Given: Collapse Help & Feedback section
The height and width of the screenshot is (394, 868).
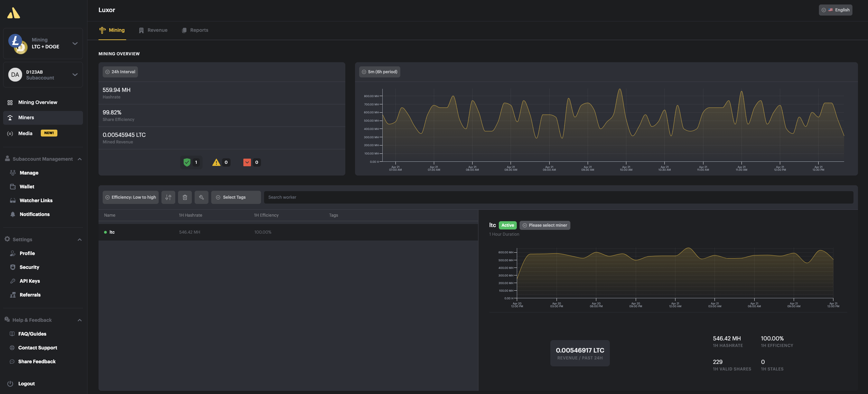Looking at the screenshot, I should pyautogui.click(x=79, y=320).
